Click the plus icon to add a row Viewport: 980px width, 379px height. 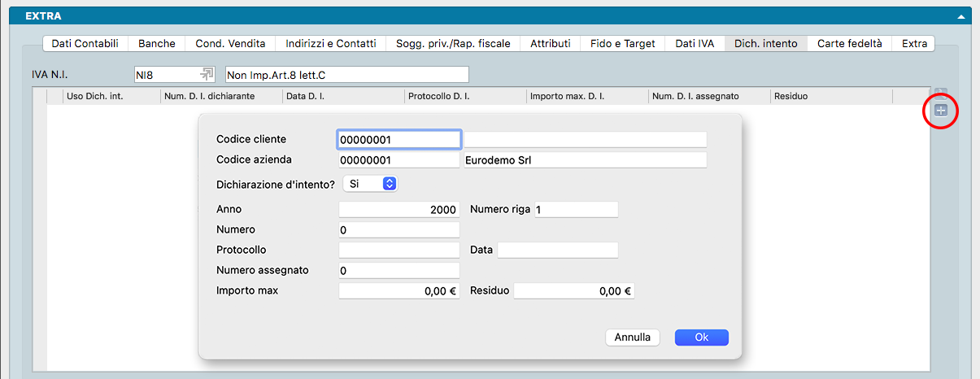(x=941, y=111)
